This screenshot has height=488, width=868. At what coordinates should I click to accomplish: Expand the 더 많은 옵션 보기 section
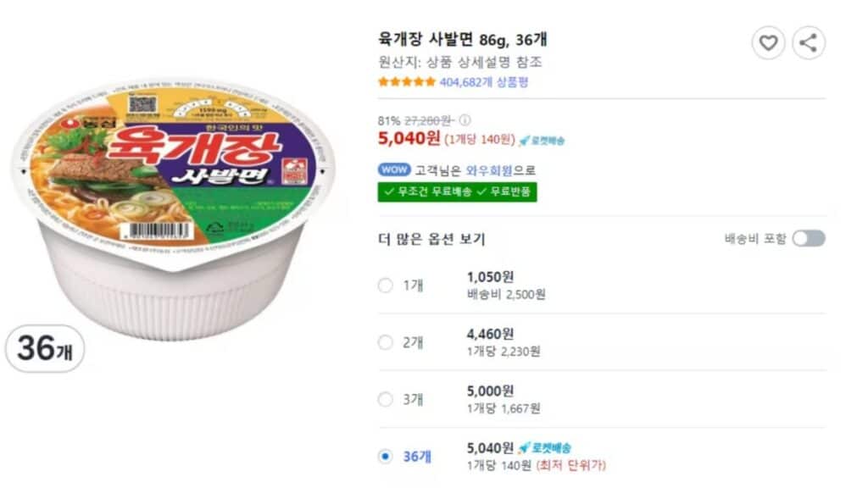tap(429, 240)
